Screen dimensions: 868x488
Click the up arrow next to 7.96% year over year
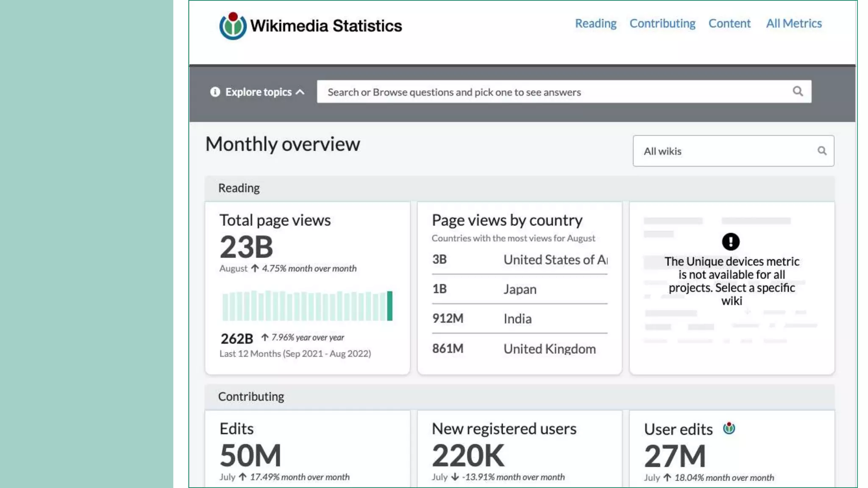point(265,337)
